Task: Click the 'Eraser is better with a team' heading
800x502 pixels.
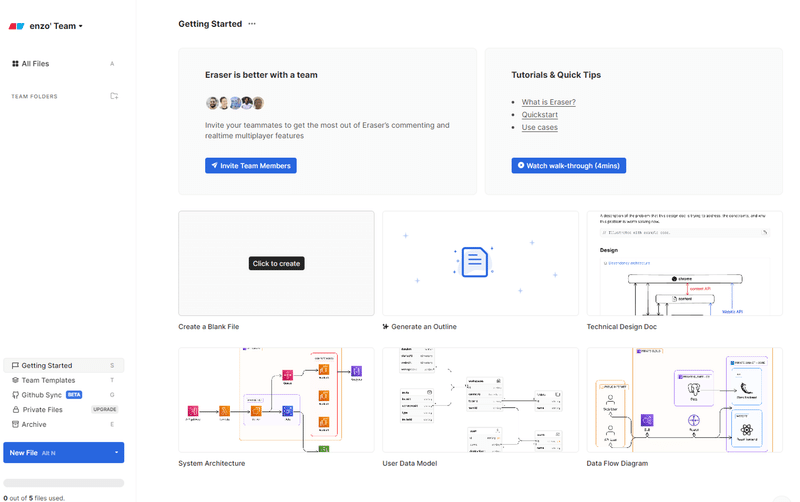Action: pos(261,75)
